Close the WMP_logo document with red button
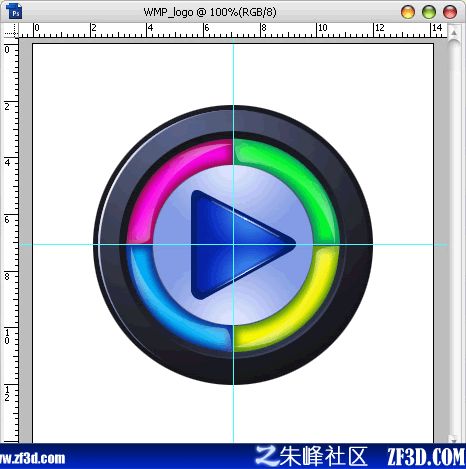 click(450, 12)
